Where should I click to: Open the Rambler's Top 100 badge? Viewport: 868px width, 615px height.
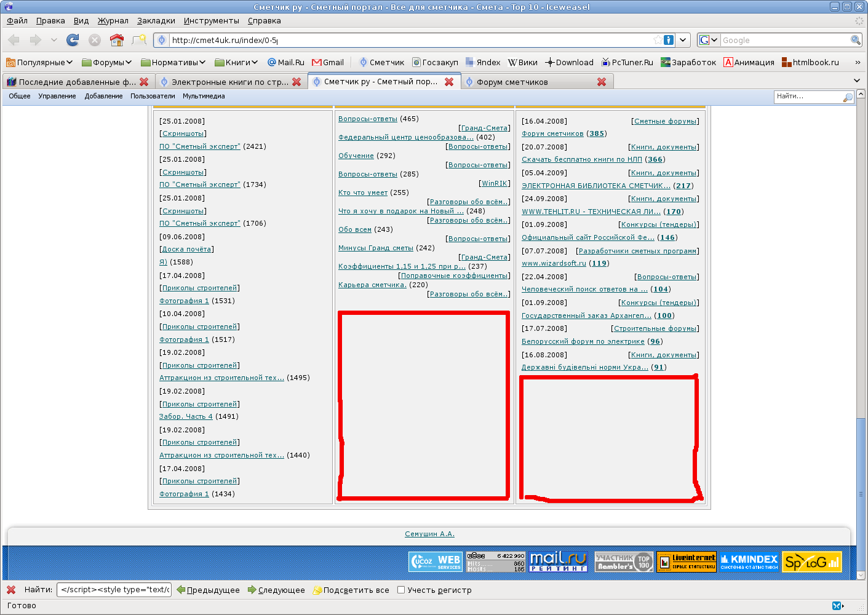[x=624, y=561]
